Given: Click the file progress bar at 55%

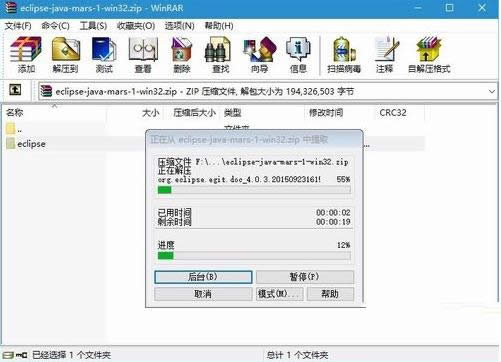Looking at the screenshot, I should pos(254,190).
